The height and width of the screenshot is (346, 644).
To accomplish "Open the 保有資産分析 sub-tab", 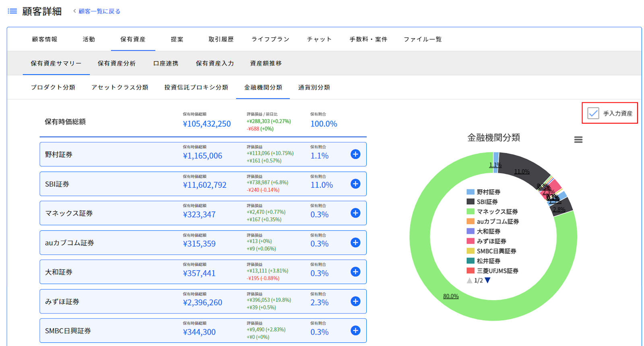I will pos(117,63).
